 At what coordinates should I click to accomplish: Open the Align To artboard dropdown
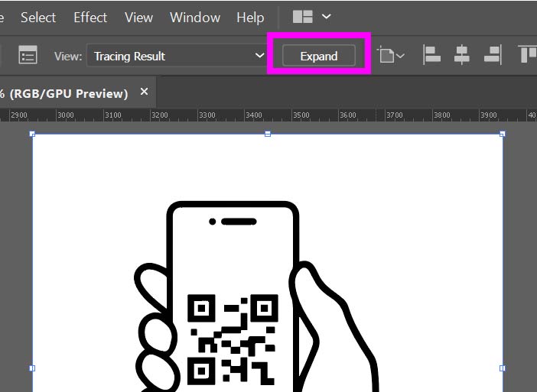(x=391, y=55)
